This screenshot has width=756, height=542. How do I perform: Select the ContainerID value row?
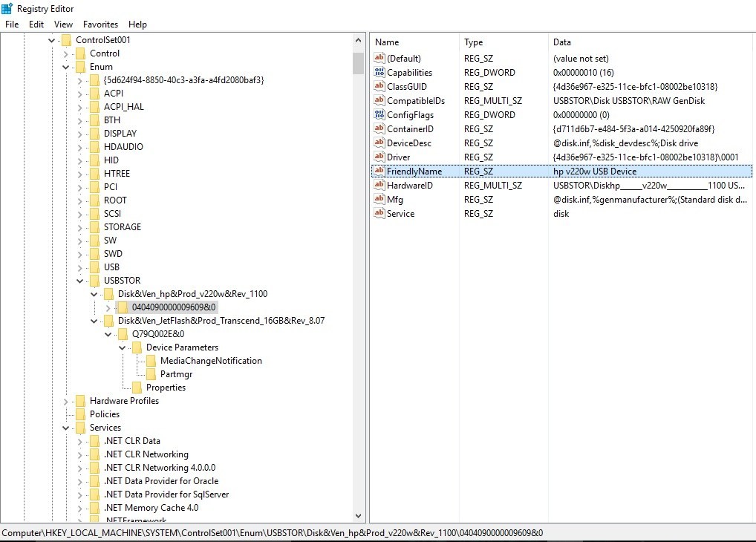410,129
